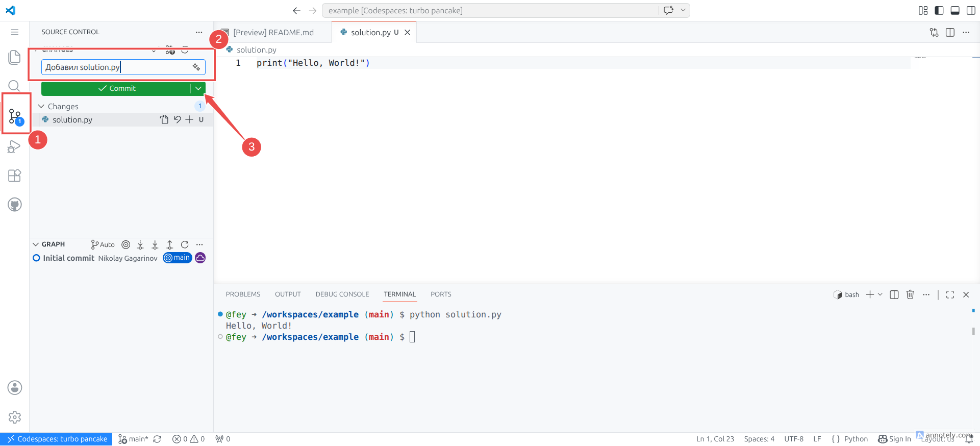Switch to the PORTS panel tab

click(x=441, y=294)
